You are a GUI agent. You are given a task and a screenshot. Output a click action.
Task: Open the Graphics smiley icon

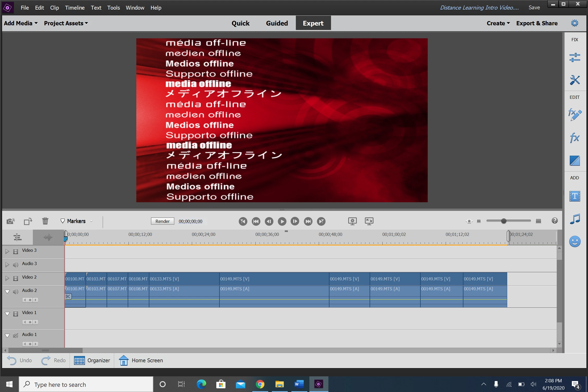click(574, 241)
